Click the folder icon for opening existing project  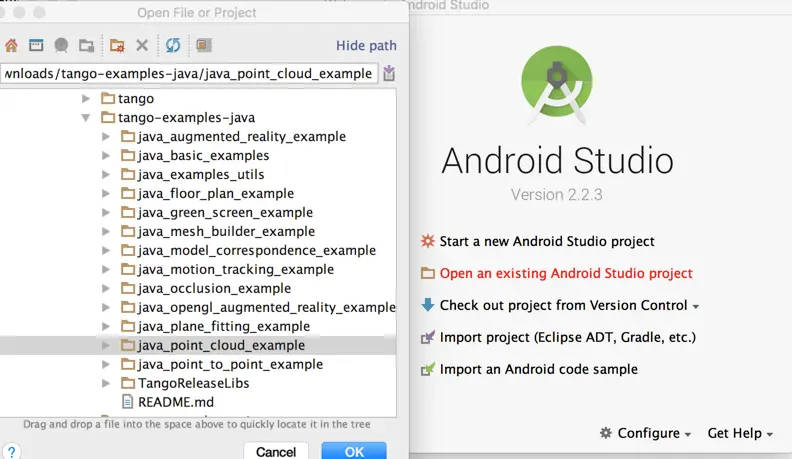(x=428, y=273)
